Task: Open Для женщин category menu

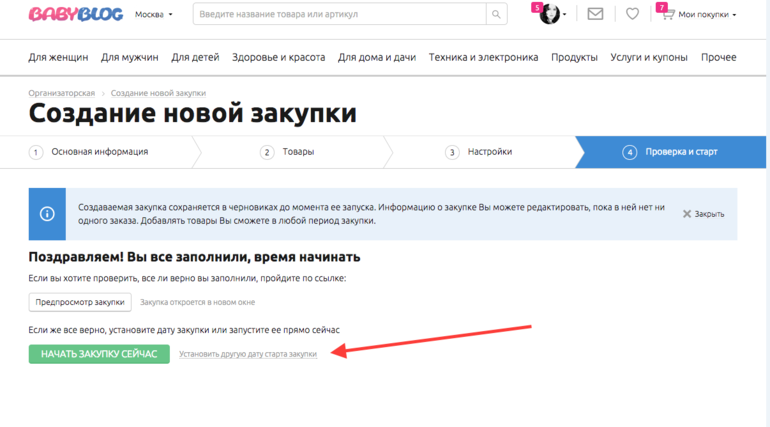Action: (58, 58)
